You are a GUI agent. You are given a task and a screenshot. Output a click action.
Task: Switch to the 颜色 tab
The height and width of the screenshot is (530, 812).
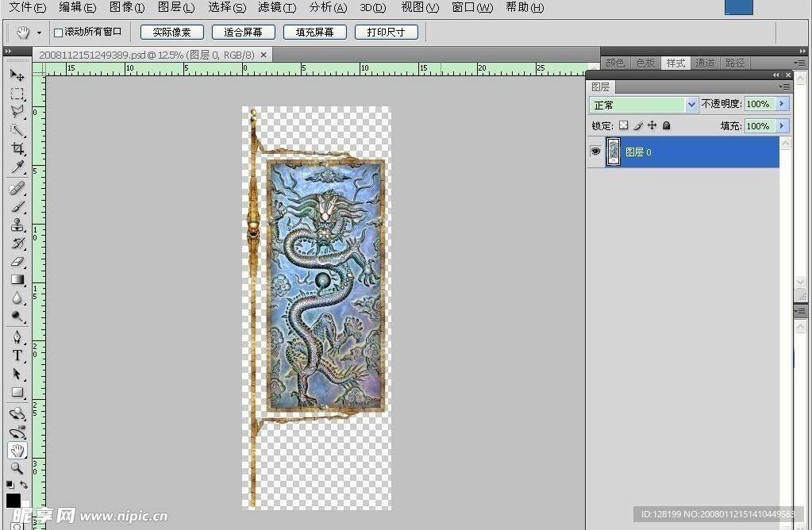tap(614, 63)
